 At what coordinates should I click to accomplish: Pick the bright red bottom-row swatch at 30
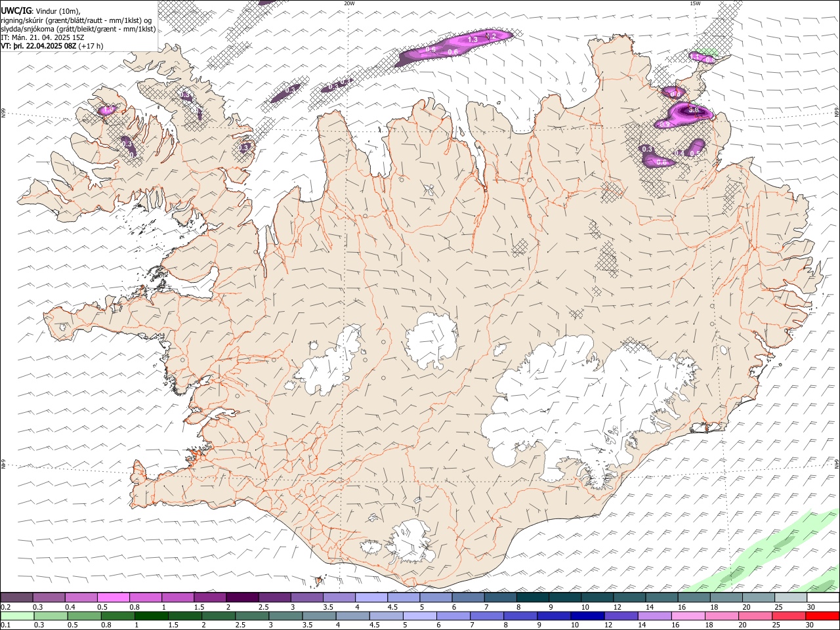[x=822, y=616]
